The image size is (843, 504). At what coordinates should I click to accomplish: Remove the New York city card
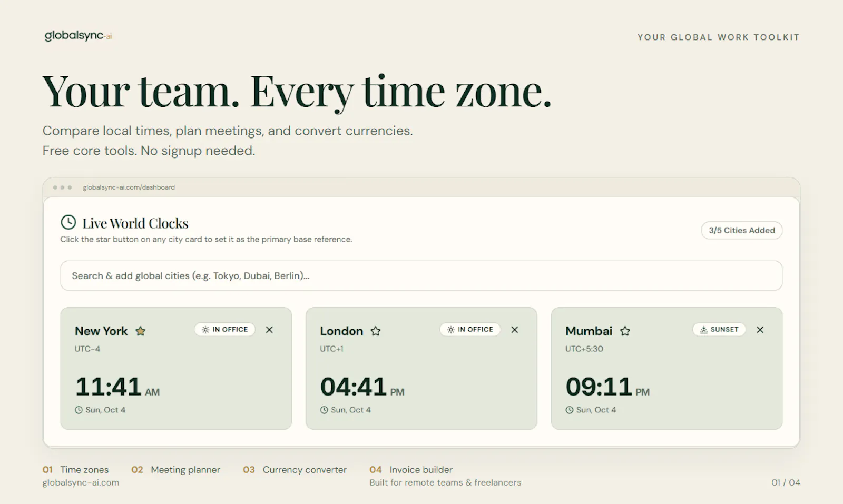coord(269,330)
